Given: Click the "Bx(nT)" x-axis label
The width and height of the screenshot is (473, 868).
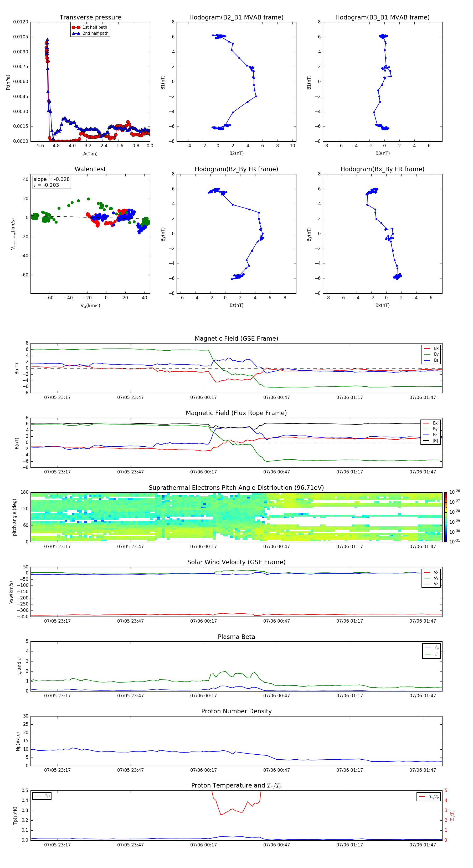Looking at the screenshot, I should [382, 305].
